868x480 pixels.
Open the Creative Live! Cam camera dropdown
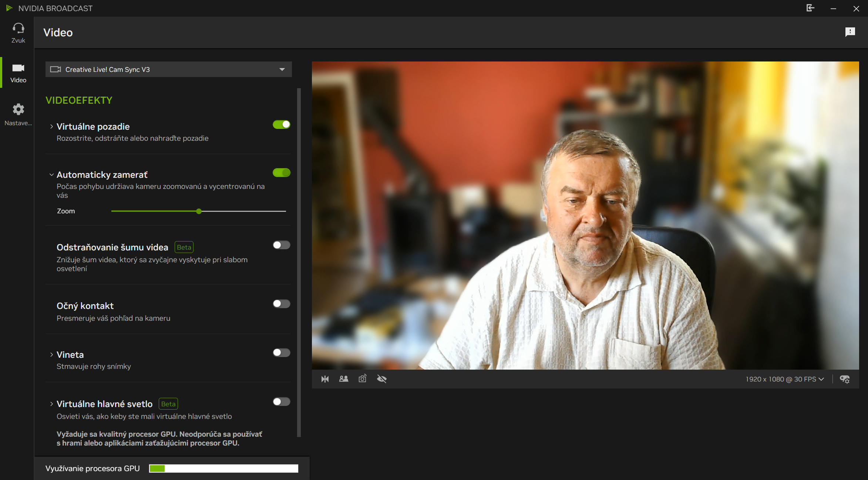[x=168, y=70]
